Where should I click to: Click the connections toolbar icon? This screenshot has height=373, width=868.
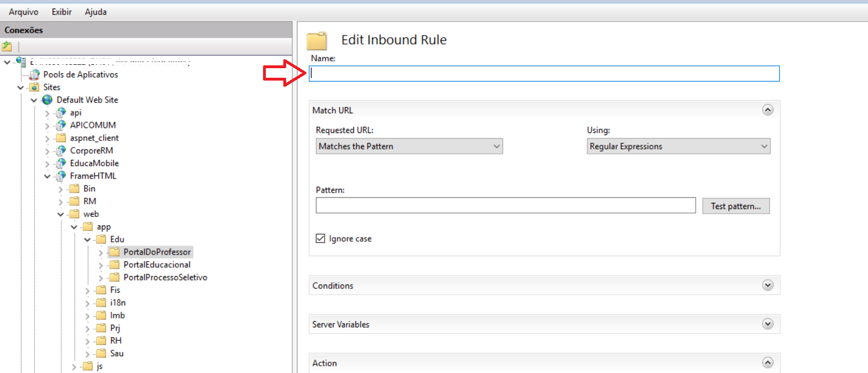(7, 47)
